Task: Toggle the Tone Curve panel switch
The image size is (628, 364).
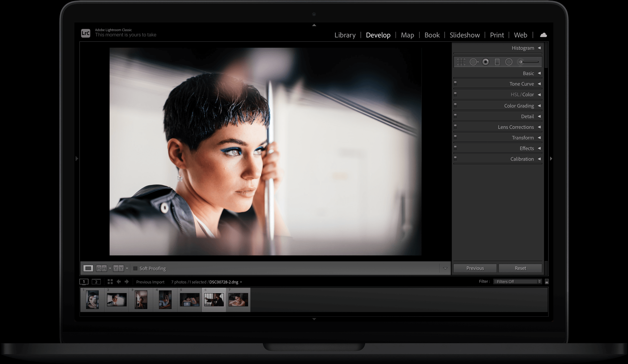Action: [455, 83]
